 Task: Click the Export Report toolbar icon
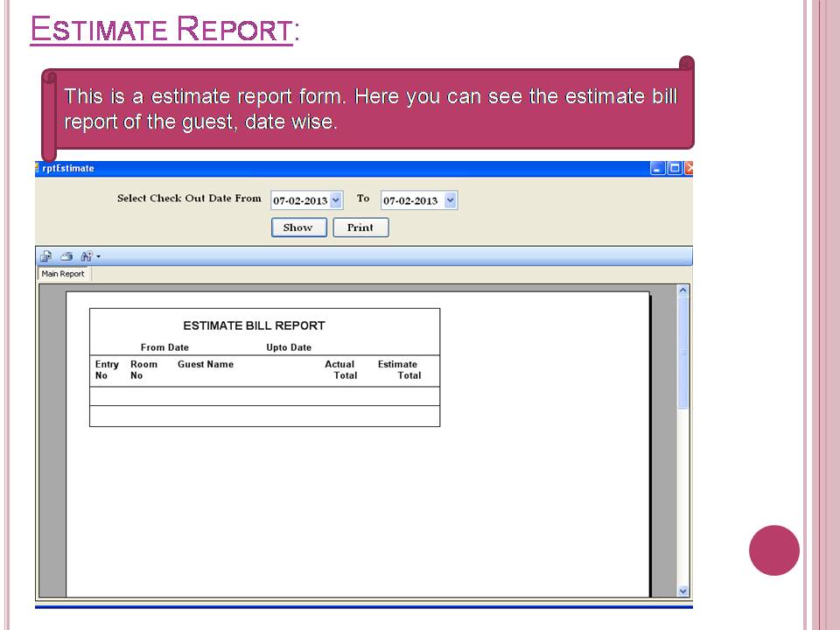point(46,256)
